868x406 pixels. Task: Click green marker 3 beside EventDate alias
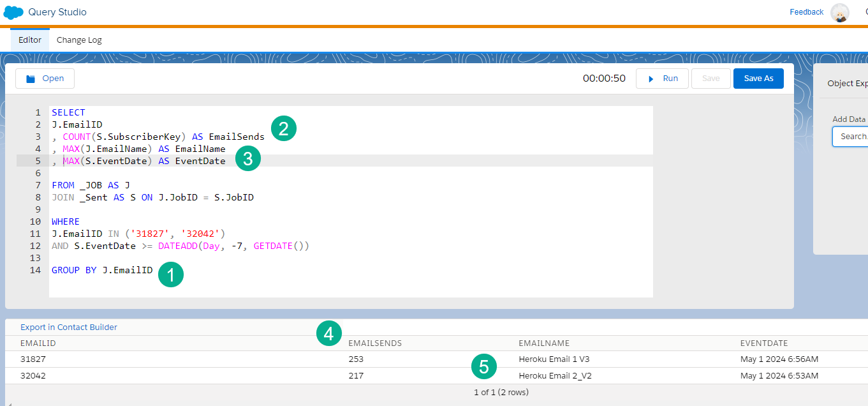[x=247, y=158]
